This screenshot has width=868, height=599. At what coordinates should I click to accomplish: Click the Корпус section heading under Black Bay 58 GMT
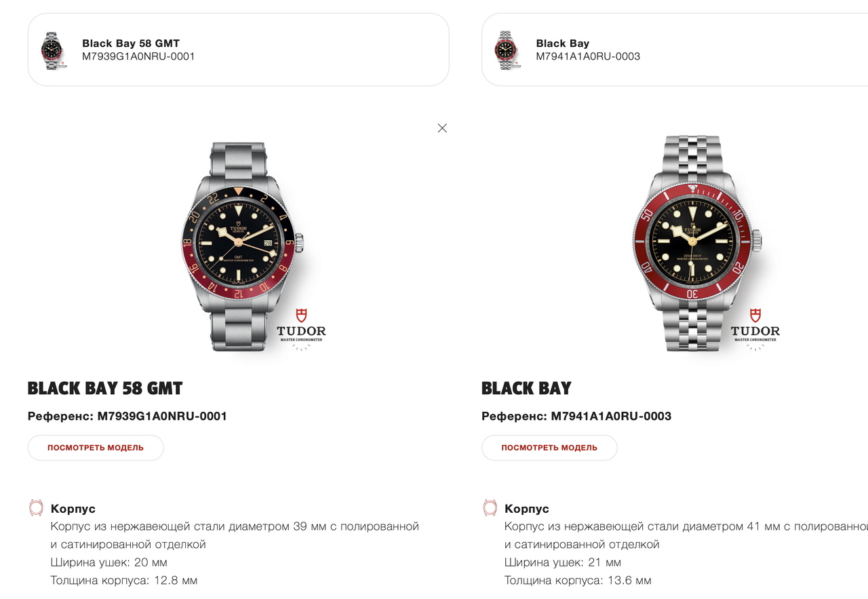[73, 509]
